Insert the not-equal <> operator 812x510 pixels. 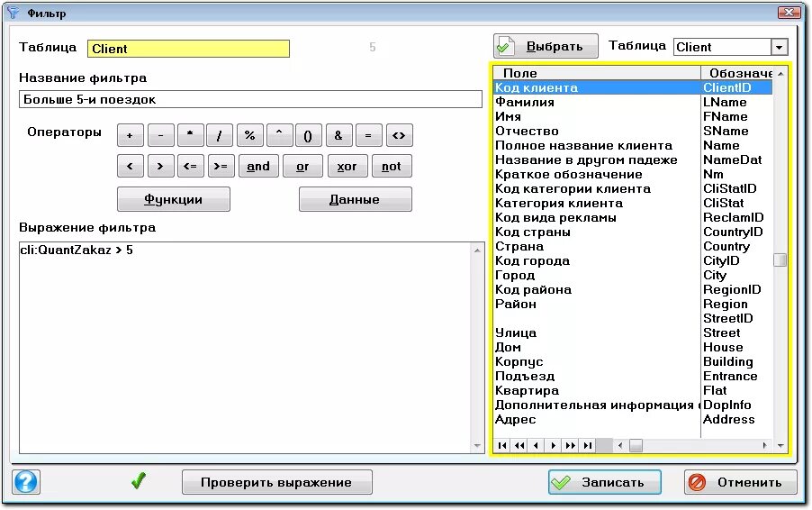[400, 136]
